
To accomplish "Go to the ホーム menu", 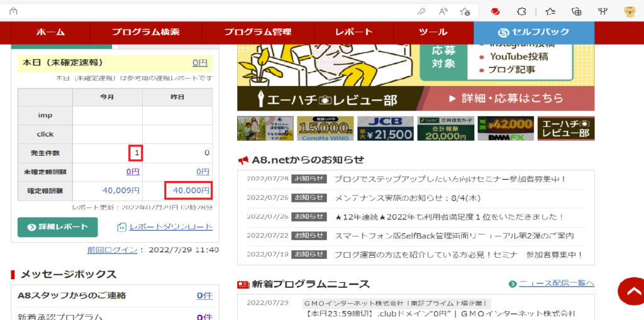I will tap(50, 33).
